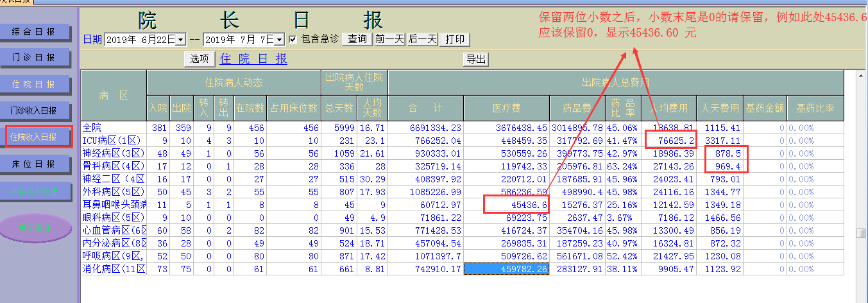Click the total cell 6691334.23
The height and width of the screenshot is (303, 868).
(425, 128)
